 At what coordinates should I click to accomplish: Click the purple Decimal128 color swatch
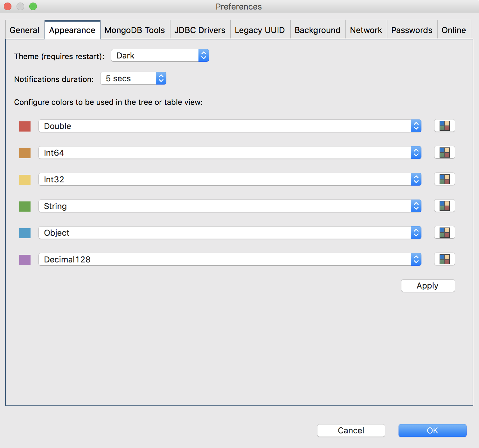[x=25, y=260]
